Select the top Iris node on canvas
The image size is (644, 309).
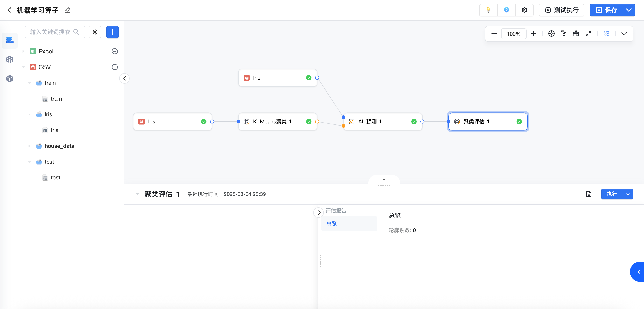coord(278,78)
